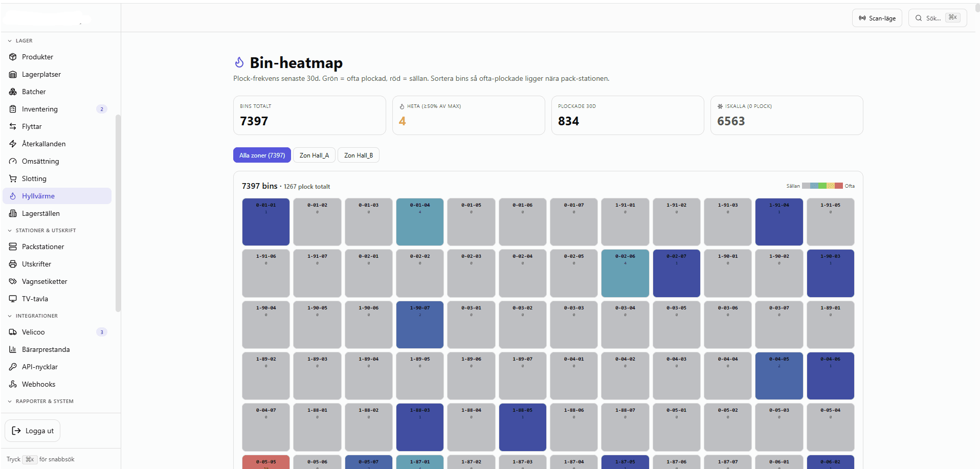Open Återkallanden via its lightning icon

coord(13,144)
